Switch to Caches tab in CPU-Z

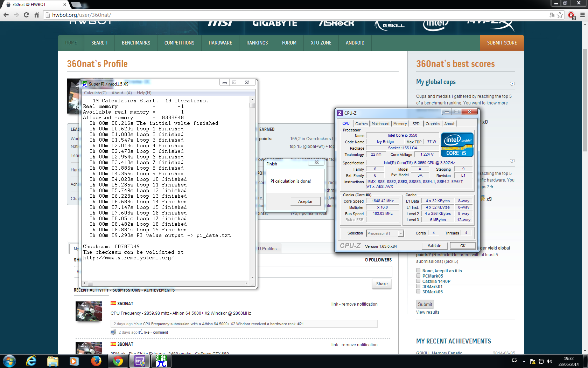click(x=362, y=124)
